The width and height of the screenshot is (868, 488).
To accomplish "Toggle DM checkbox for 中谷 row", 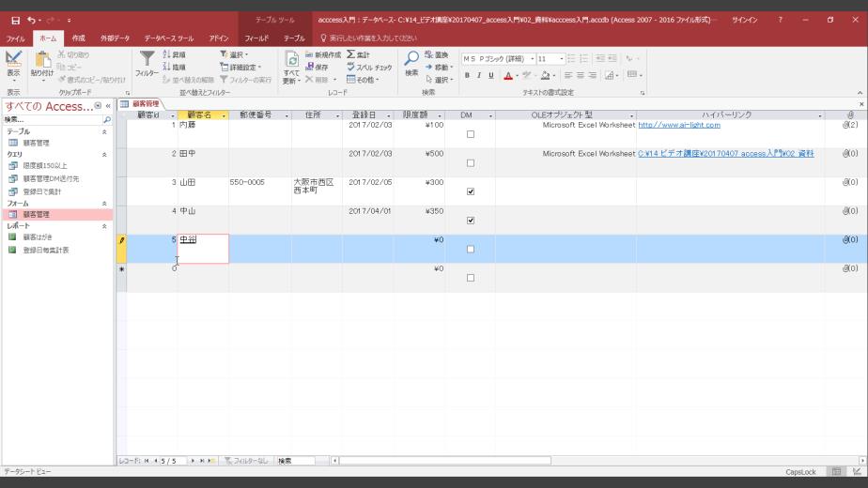I will pos(471,249).
